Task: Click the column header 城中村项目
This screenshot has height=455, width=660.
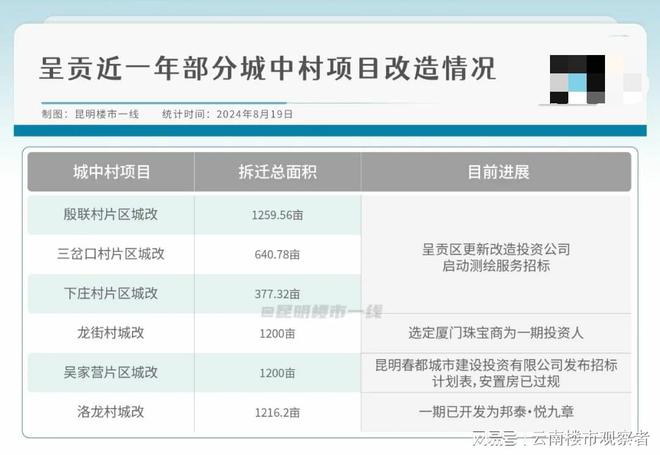Action: tap(111, 172)
